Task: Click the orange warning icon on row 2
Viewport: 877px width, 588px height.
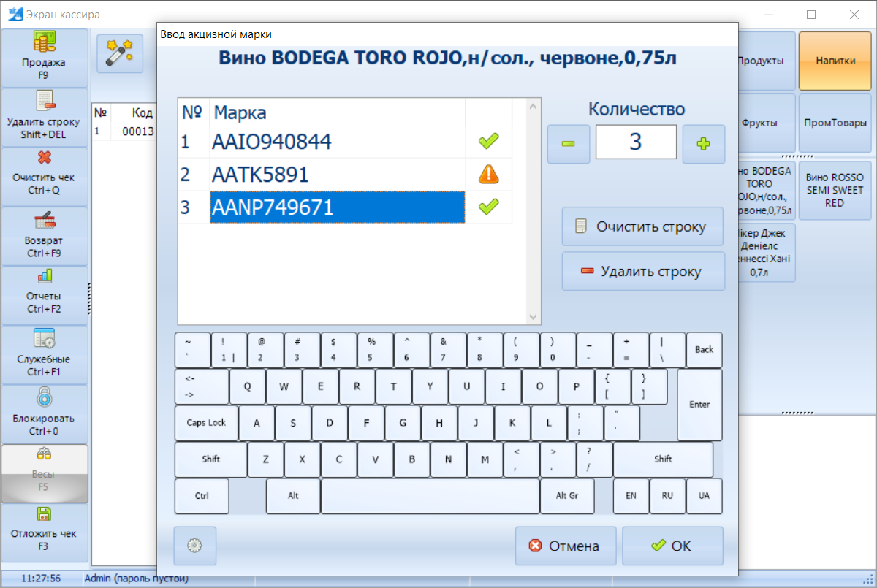Action: (x=488, y=175)
